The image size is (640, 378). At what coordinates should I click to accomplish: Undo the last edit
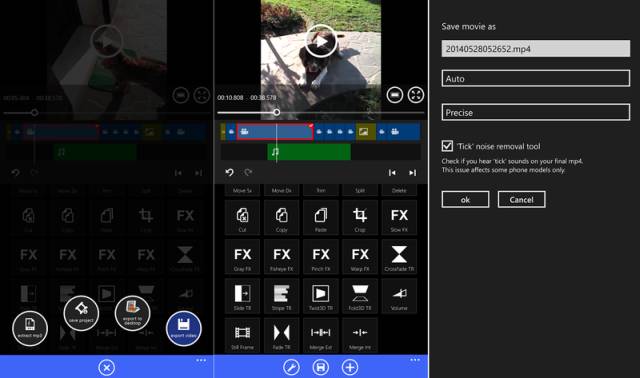[x=229, y=172]
